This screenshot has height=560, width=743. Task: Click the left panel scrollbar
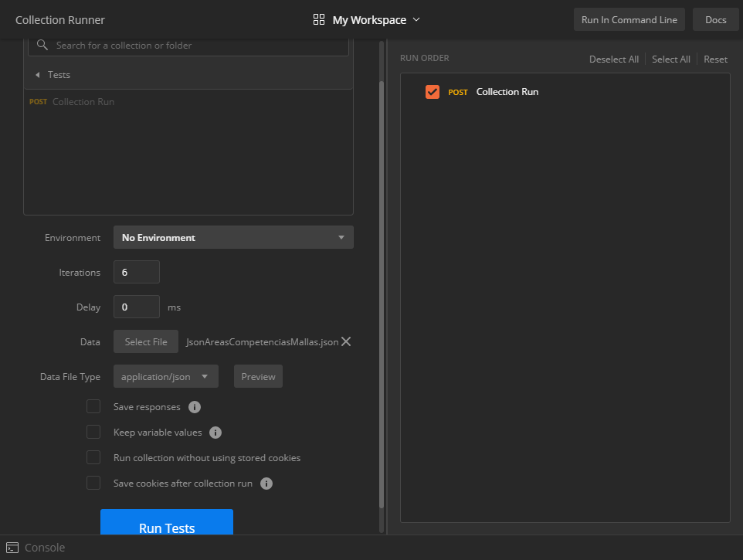tap(382, 294)
